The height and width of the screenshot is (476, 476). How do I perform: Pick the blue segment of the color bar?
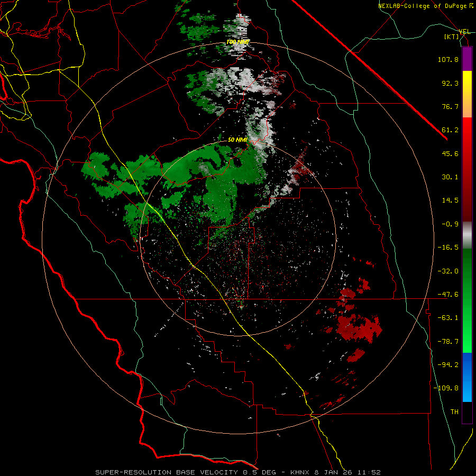467,377
